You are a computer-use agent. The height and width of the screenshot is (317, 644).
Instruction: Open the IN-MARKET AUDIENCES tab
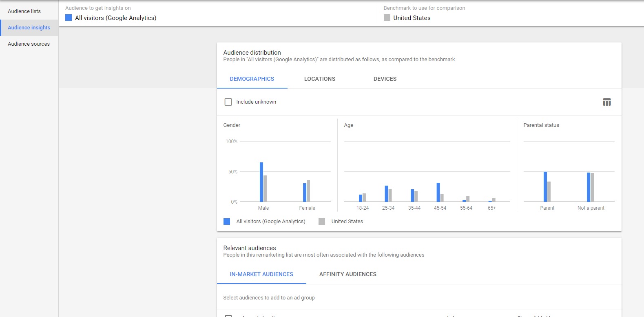[261, 274]
